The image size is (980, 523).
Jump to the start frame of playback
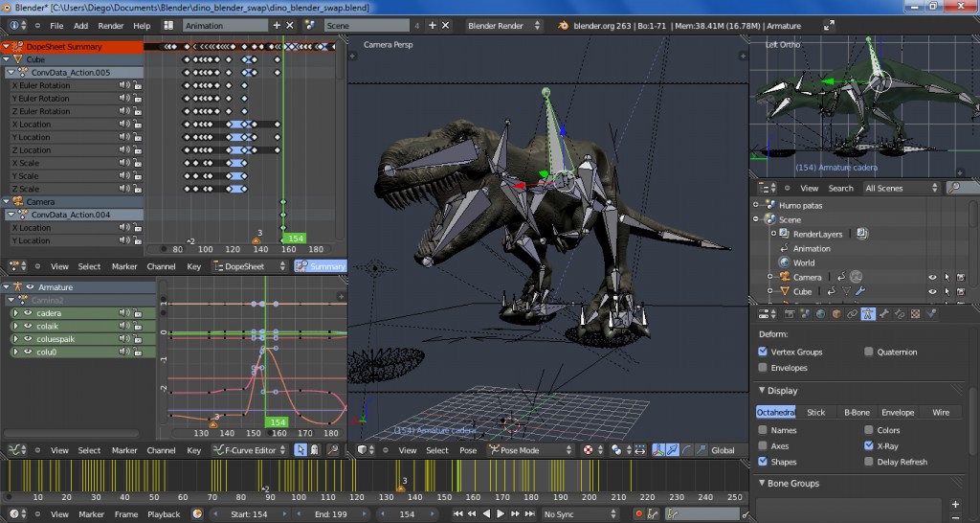point(458,514)
